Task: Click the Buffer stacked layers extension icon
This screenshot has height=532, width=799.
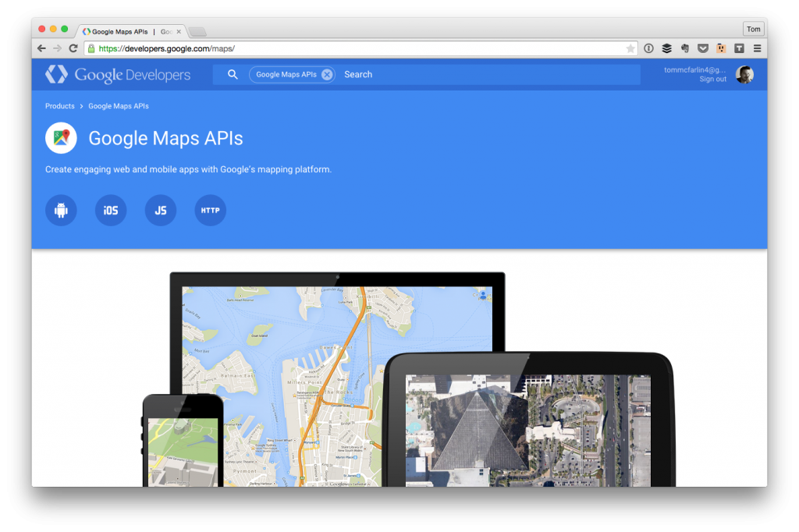Action: coord(666,48)
